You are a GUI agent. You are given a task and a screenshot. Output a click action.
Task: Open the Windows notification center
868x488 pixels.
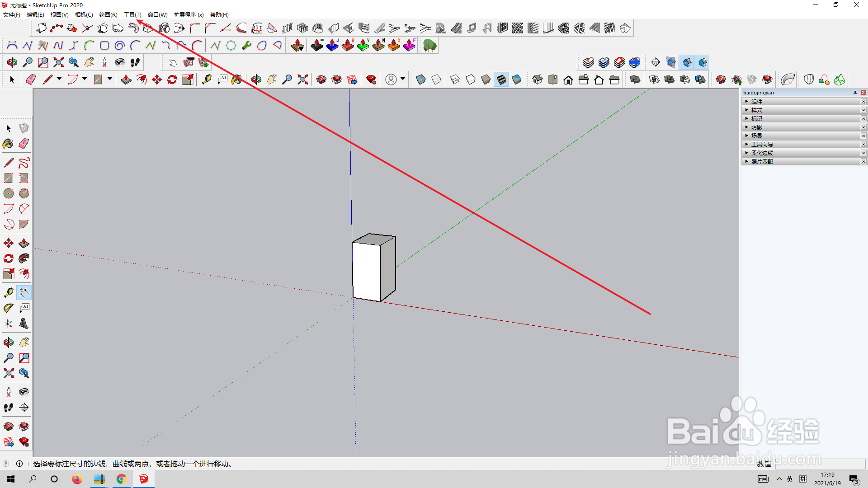click(854, 479)
